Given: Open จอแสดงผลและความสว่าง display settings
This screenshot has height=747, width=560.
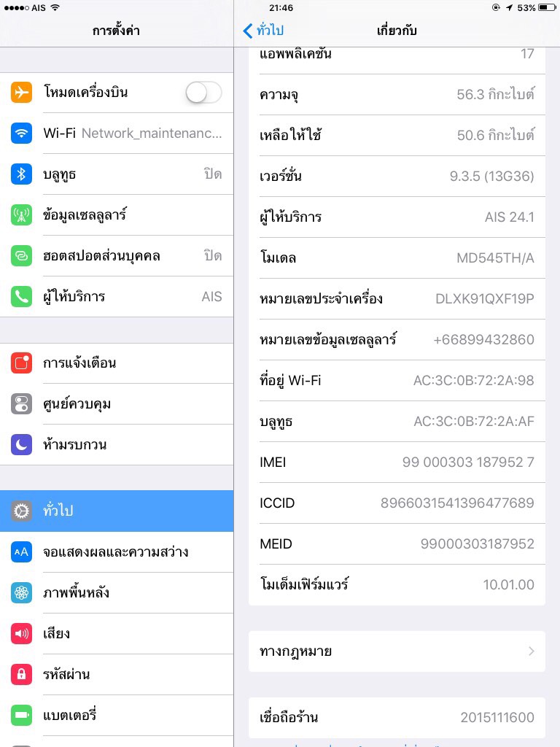Looking at the screenshot, I should [x=117, y=552].
